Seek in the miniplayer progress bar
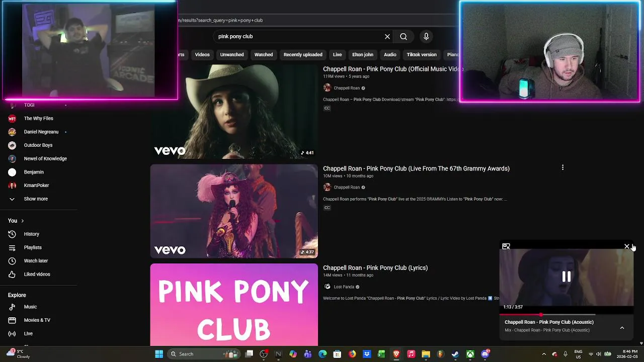This screenshot has height=362, width=644. [567, 315]
